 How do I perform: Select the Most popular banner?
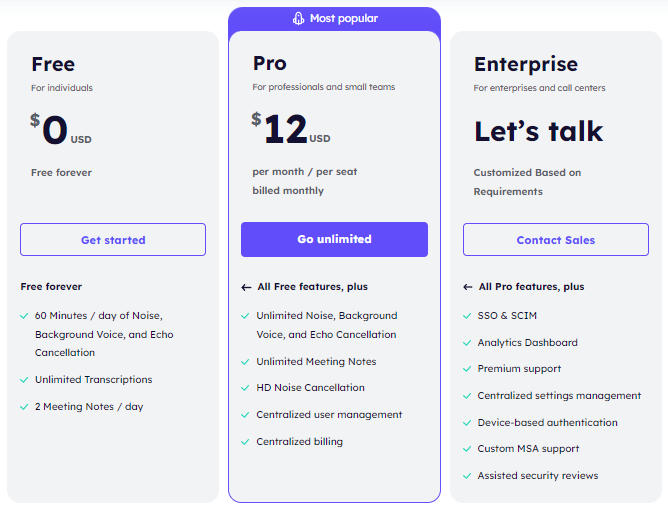(x=334, y=19)
